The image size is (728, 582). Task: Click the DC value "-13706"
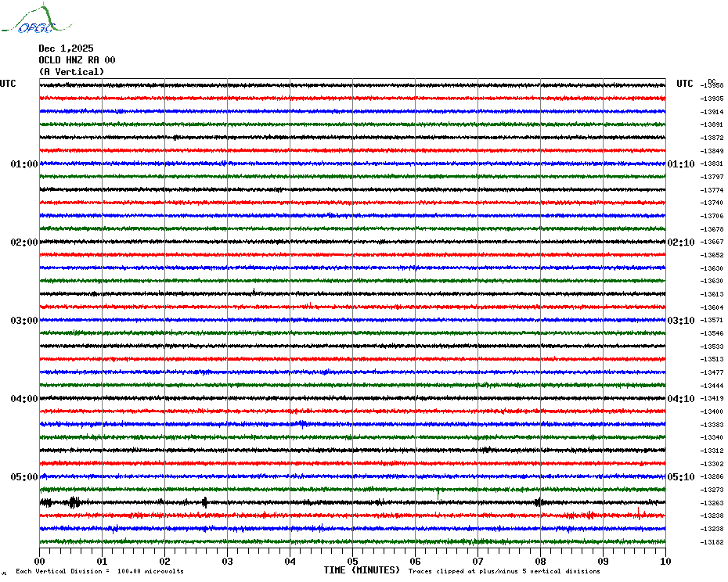click(712, 216)
